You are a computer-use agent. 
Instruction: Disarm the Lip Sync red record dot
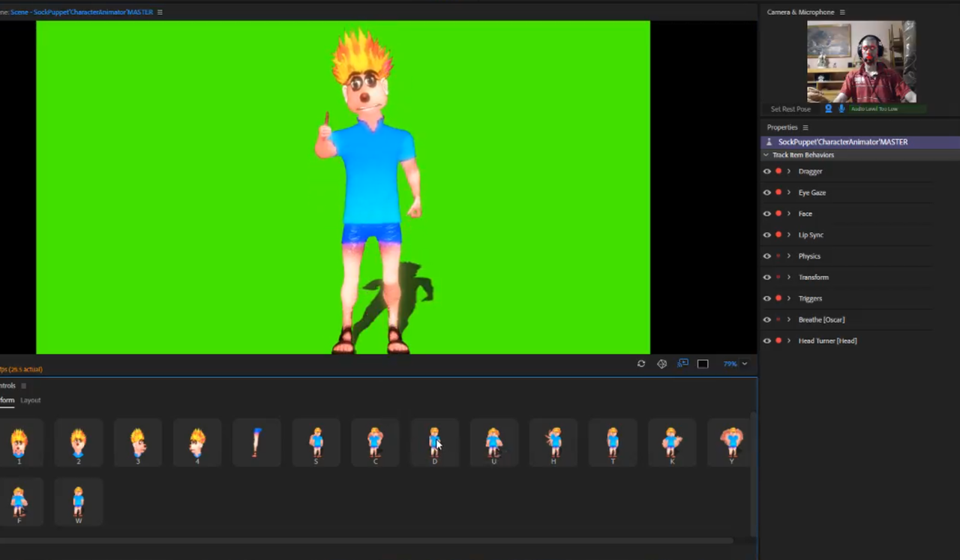click(778, 235)
